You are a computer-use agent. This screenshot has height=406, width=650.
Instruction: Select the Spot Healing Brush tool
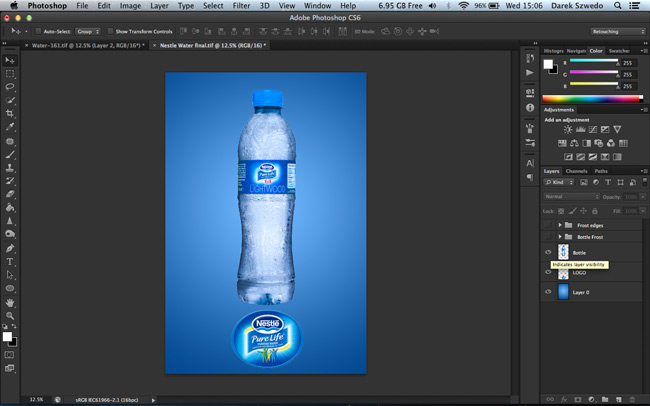(10, 141)
